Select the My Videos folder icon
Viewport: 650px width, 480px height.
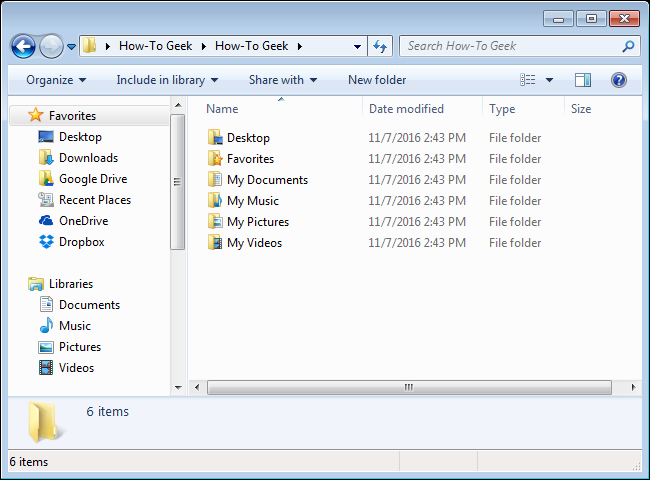[x=215, y=242]
